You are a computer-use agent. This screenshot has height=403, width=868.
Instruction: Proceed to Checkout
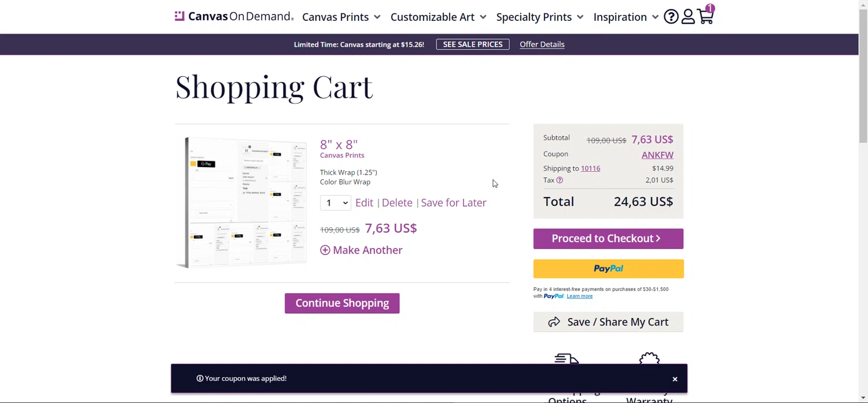point(608,239)
